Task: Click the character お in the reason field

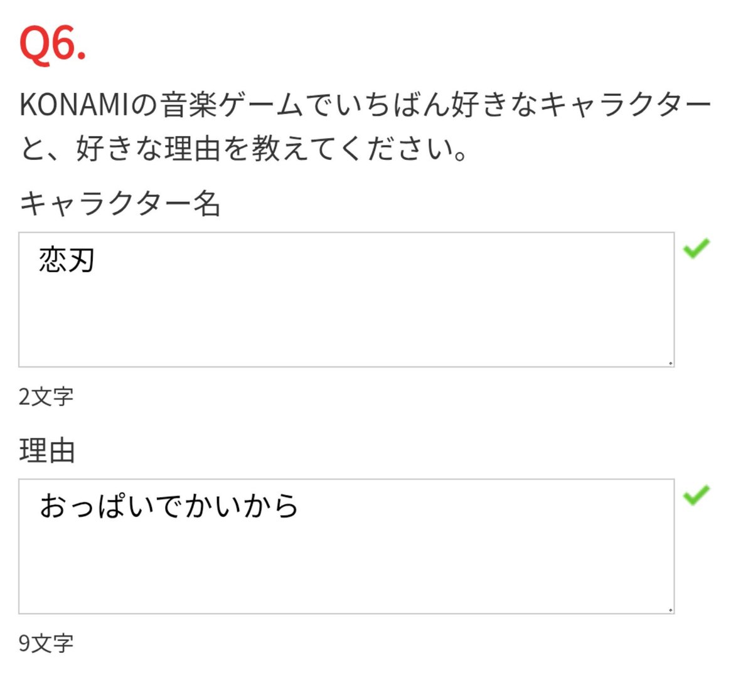Action: tap(53, 506)
